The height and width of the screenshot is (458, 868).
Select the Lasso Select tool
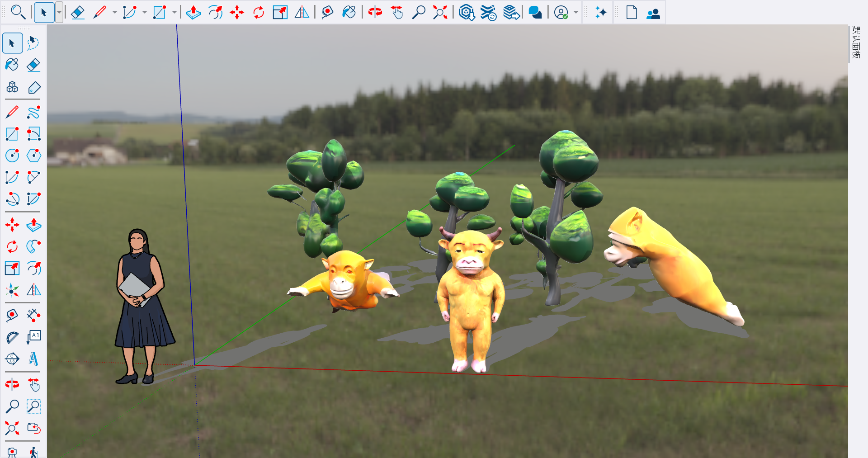point(33,43)
